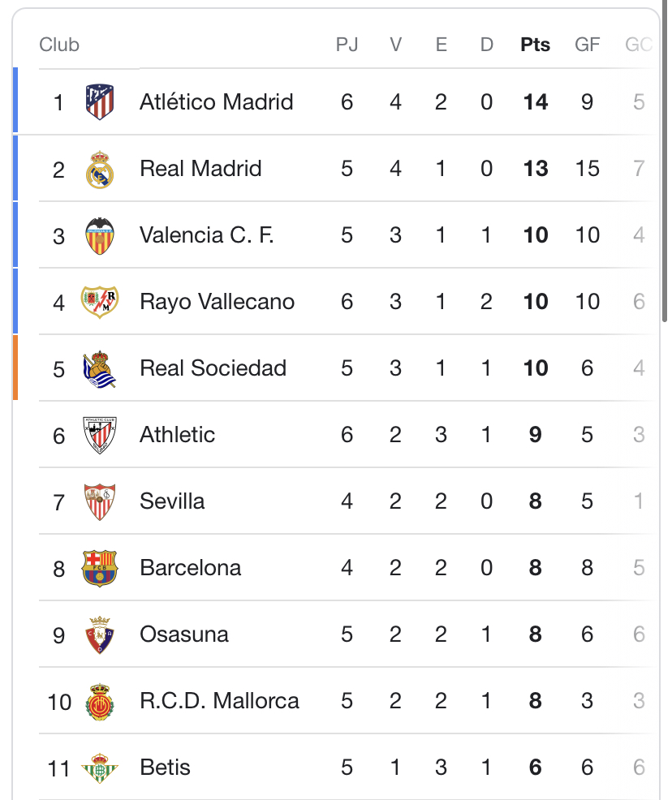Open the Real Madrid team name link
This screenshot has height=800, width=672.
200,169
